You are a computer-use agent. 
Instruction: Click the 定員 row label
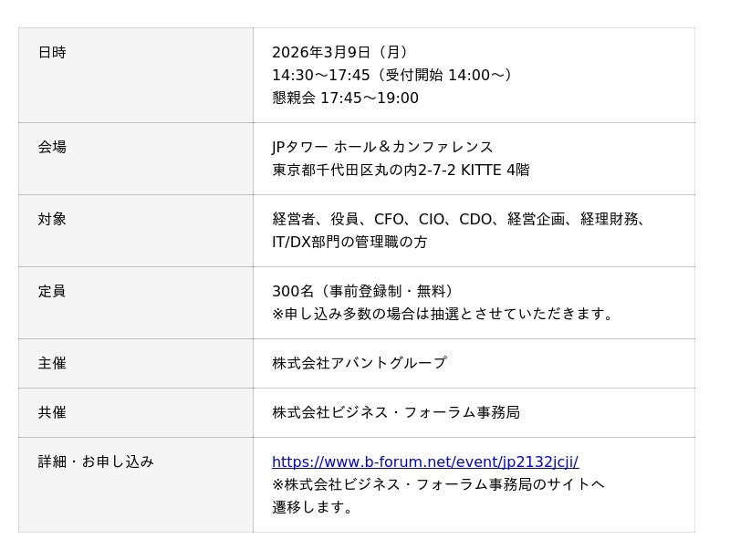pyautogui.click(x=52, y=291)
